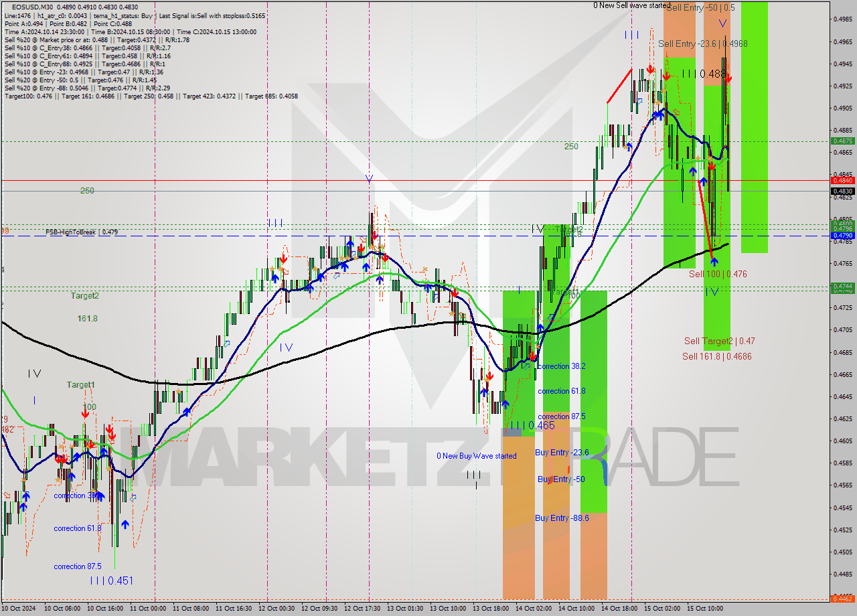Click the 'III 0.465' wave label
Screen dimensions: 857x616
532,425
